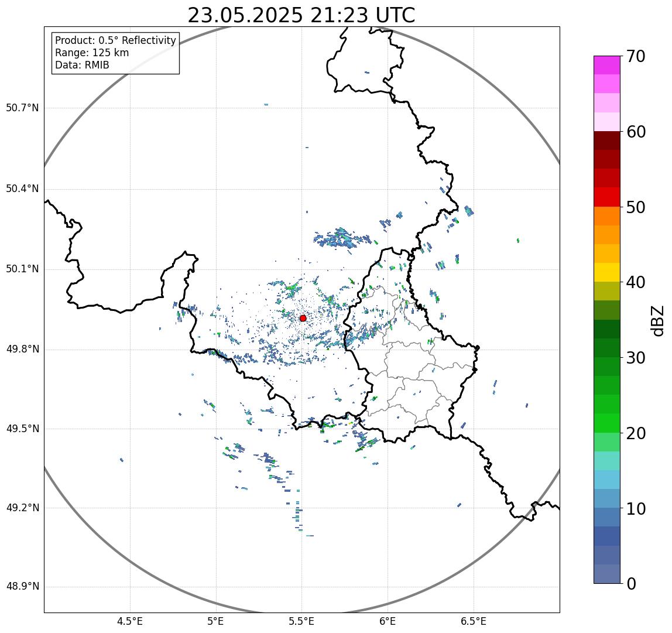Viewport: 672px width, 633px height.
Task: Click the plot title 23.05.2025 21:23 UTC
Action: 301,16
